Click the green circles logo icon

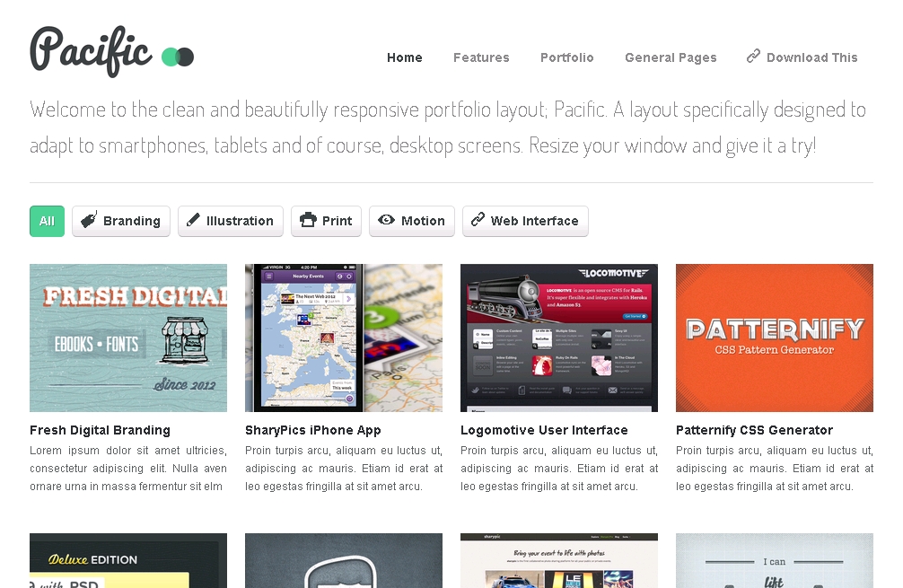[x=178, y=57]
